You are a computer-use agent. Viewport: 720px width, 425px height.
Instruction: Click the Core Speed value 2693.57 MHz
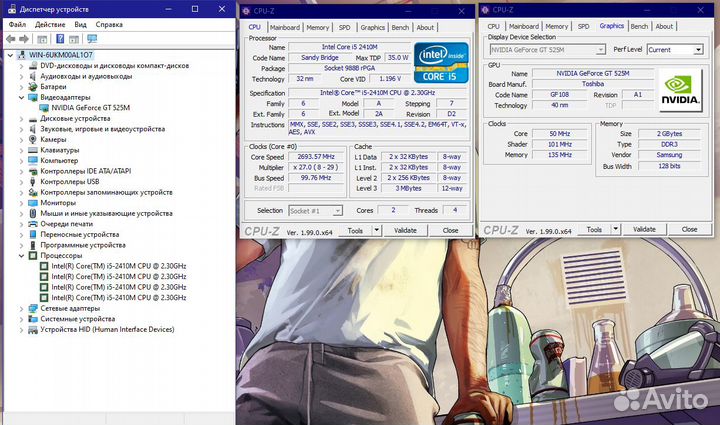pos(316,157)
